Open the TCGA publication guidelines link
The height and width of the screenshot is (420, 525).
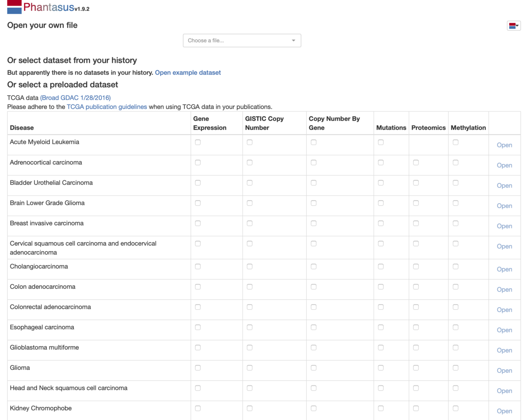coord(107,107)
